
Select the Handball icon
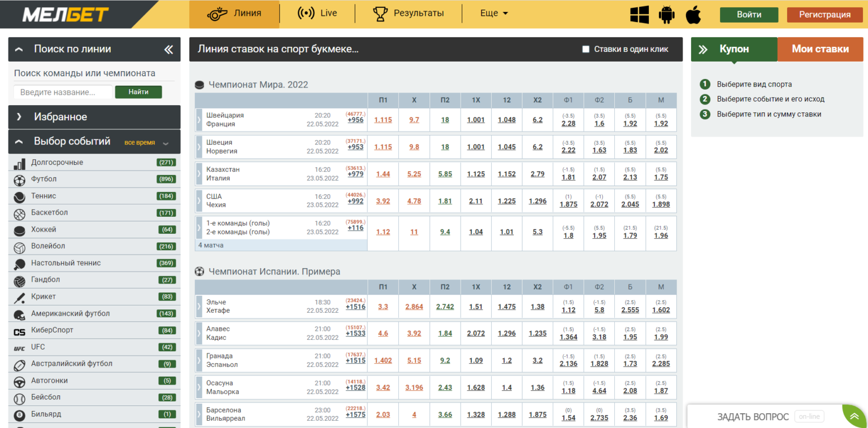[x=20, y=281]
